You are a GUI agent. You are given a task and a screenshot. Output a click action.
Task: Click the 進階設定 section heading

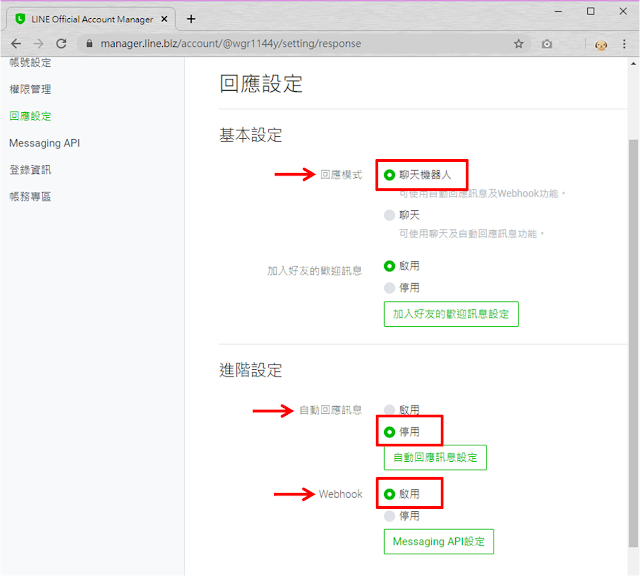pos(251,370)
